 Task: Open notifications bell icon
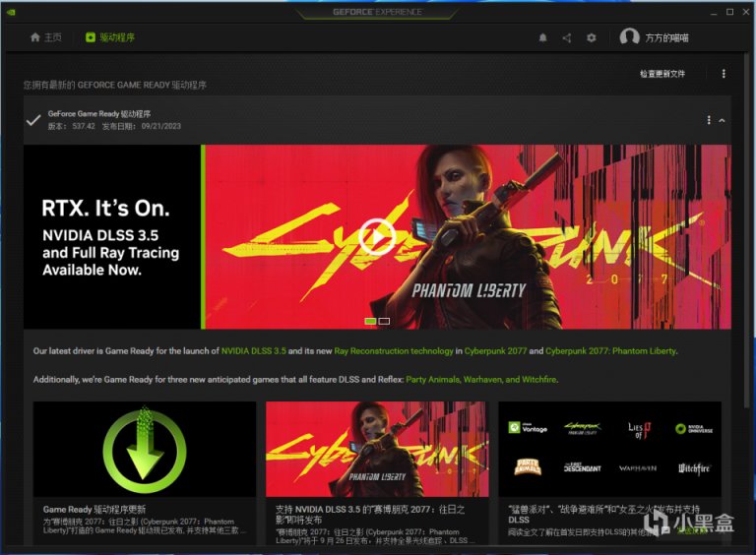543,37
